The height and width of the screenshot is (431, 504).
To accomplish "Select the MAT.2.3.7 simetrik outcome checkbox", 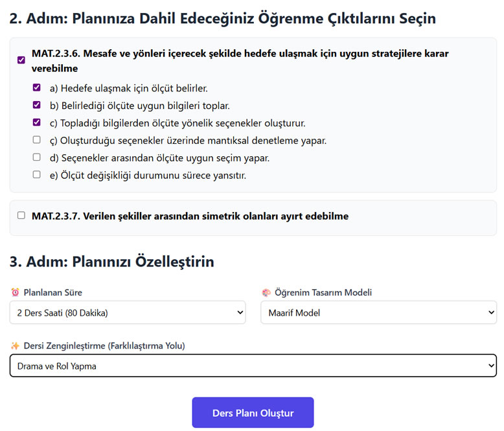I will [21, 215].
